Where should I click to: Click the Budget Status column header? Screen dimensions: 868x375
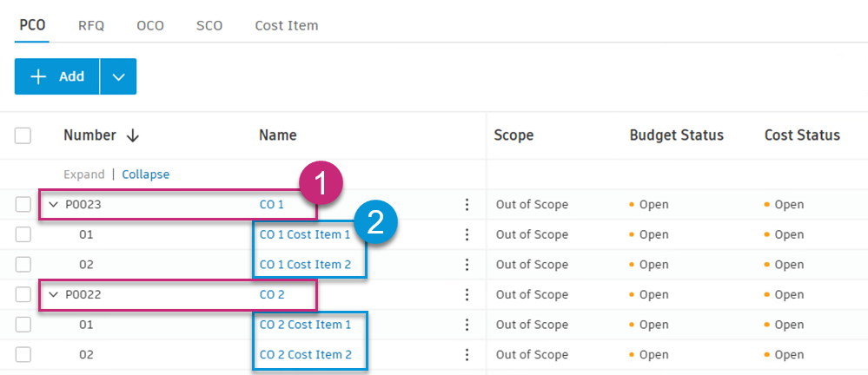pyautogui.click(x=676, y=135)
